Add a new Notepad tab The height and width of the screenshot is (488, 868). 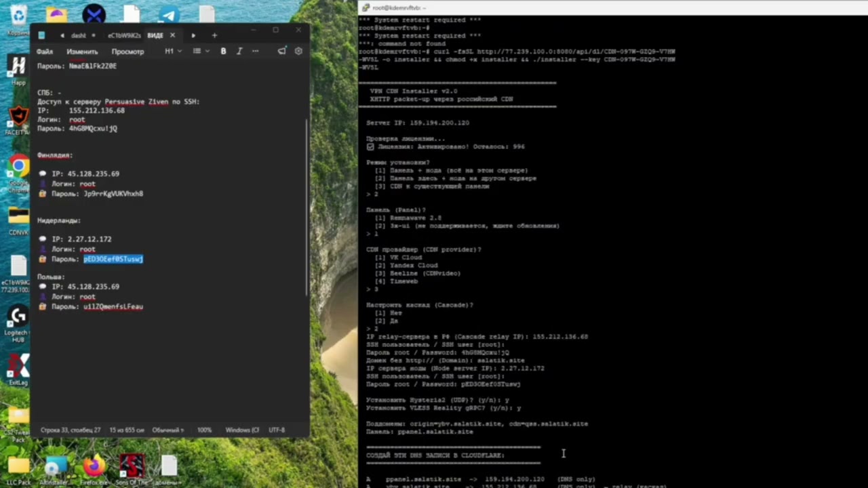[x=214, y=35]
